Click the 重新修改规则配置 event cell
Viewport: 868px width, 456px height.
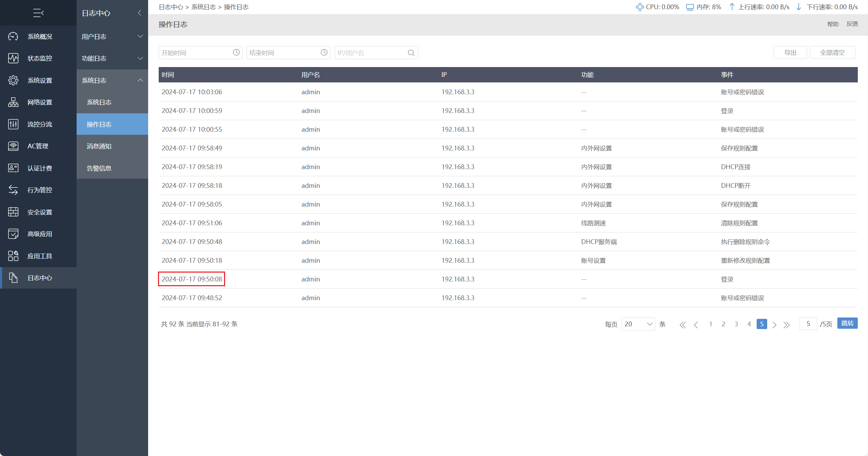coord(745,260)
